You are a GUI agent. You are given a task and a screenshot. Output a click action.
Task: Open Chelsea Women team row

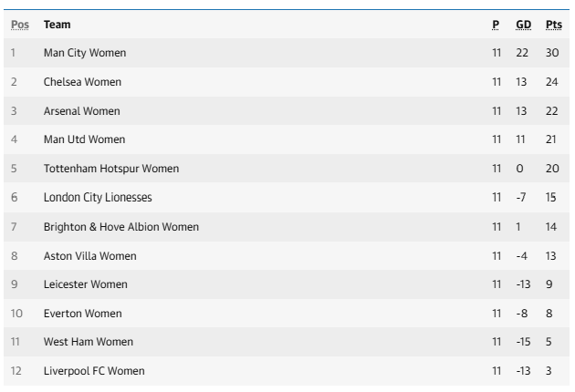click(x=82, y=82)
